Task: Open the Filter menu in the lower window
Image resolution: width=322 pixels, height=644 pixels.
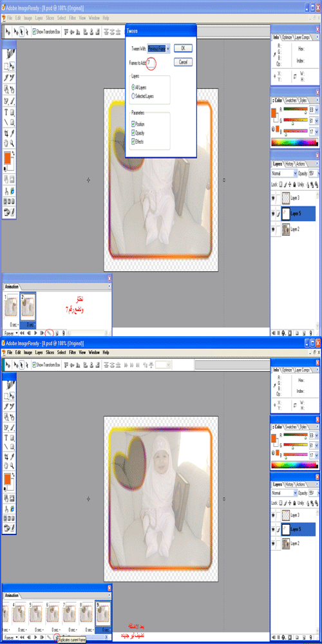Action: pos(72,352)
